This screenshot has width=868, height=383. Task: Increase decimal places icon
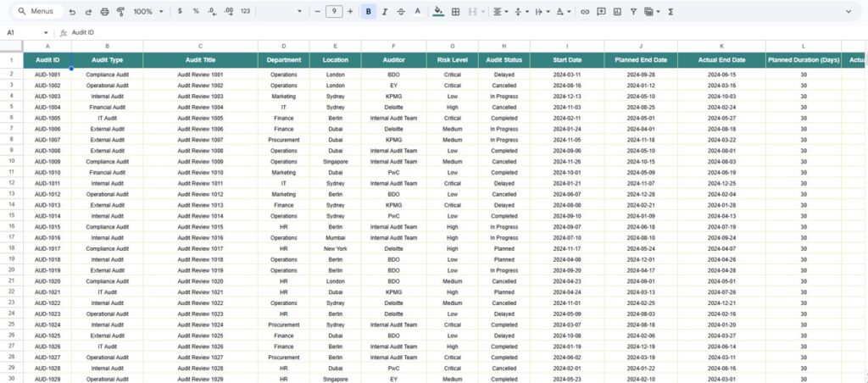229,11
